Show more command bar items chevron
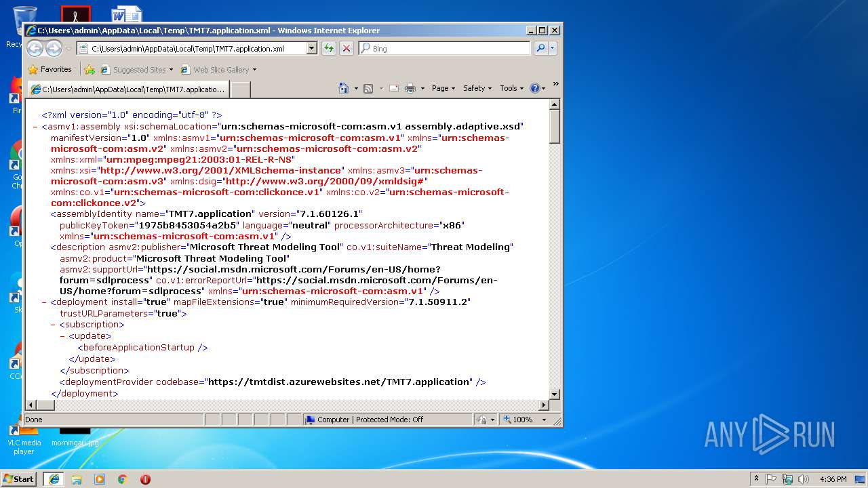Viewport: 868px width, 488px height. 555,85
